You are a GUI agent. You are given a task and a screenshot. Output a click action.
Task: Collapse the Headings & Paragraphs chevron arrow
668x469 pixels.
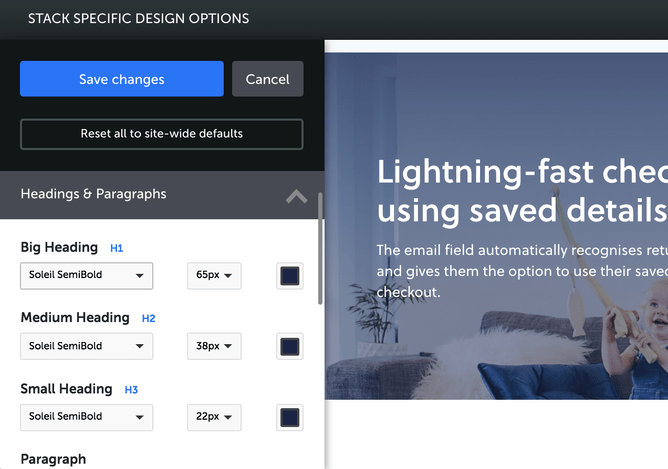(x=296, y=196)
